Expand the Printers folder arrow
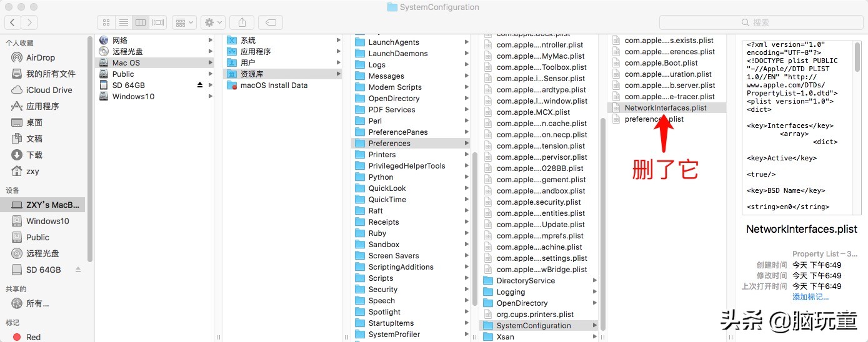Viewport: 868px width, 342px height. (x=467, y=155)
